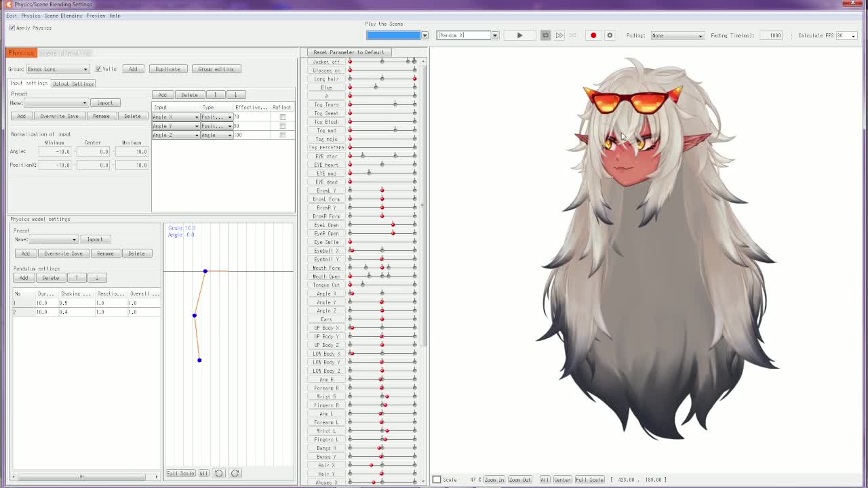
Task: Open the Random A scene dropdown
Action: point(467,35)
